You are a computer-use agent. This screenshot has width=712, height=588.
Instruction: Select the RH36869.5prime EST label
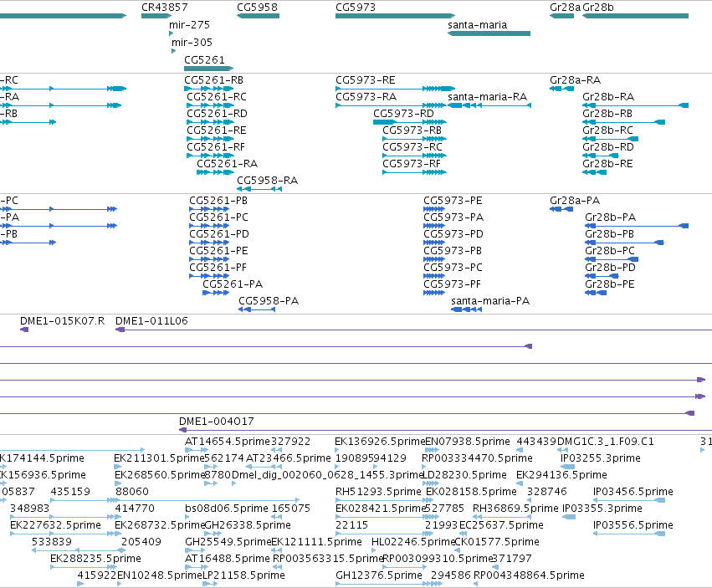tap(515, 509)
